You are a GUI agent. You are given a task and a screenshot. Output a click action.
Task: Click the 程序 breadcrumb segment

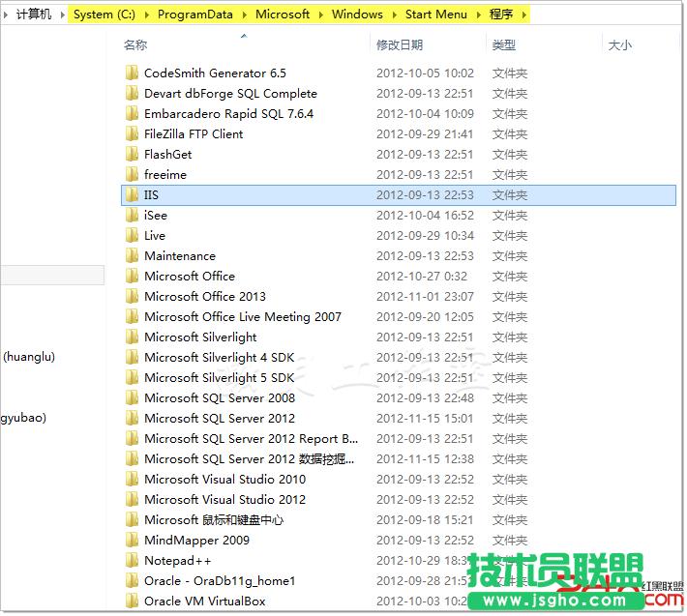[x=501, y=15]
